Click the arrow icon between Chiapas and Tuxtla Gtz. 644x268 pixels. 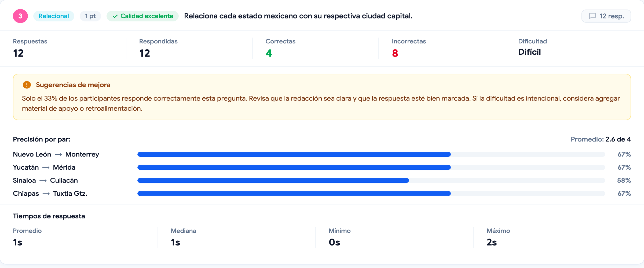click(x=46, y=193)
